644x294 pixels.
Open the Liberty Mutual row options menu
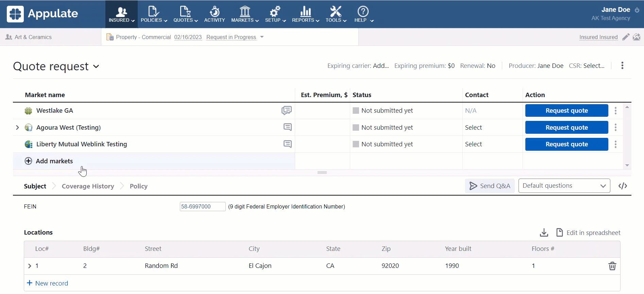point(615,144)
